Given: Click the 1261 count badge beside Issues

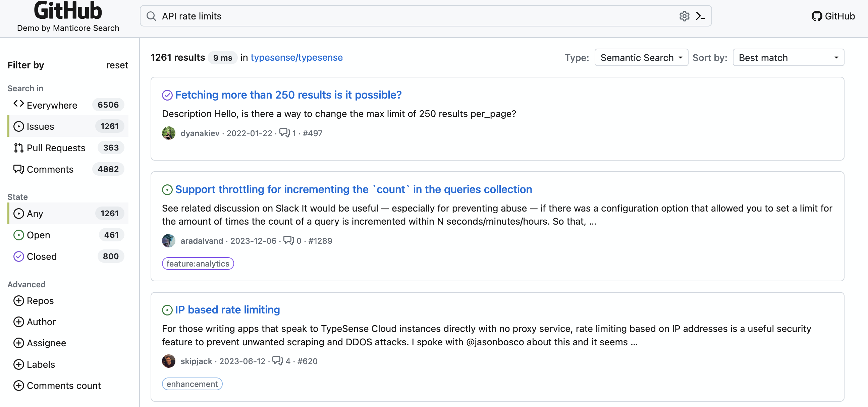Looking at the screenshot, I should coord(110,126).
